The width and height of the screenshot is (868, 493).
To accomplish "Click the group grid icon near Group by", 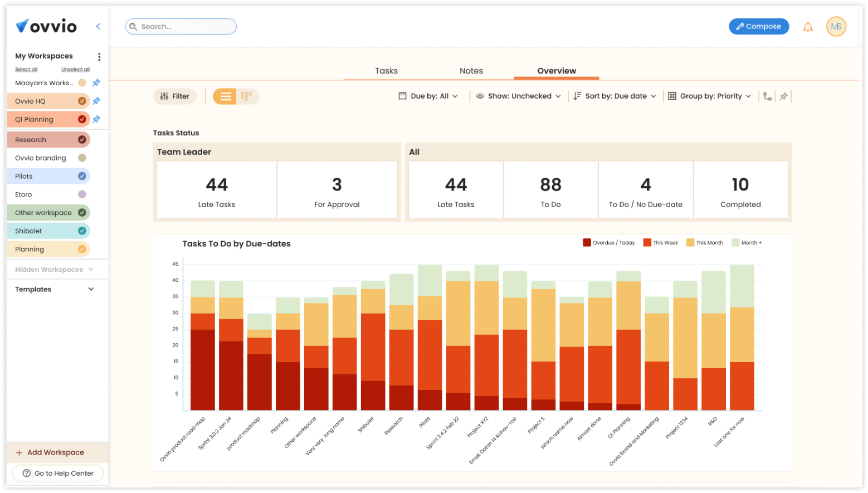I will point(672,96).
